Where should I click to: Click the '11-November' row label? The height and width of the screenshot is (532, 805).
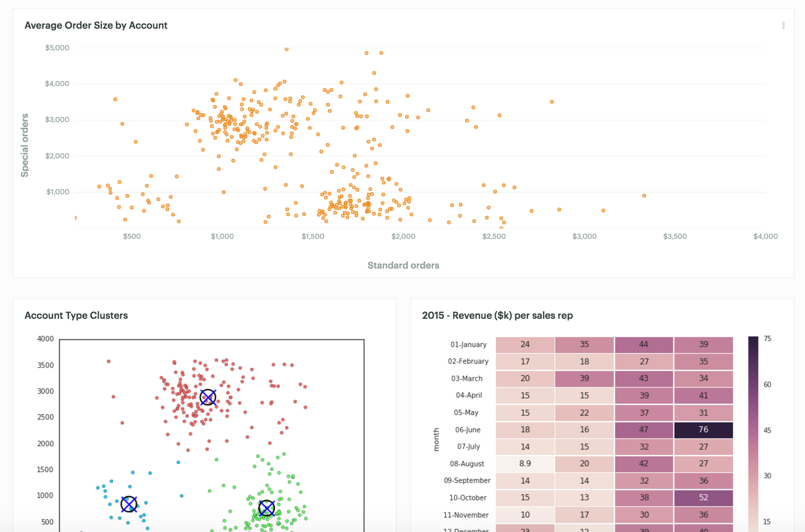(466, 515)
